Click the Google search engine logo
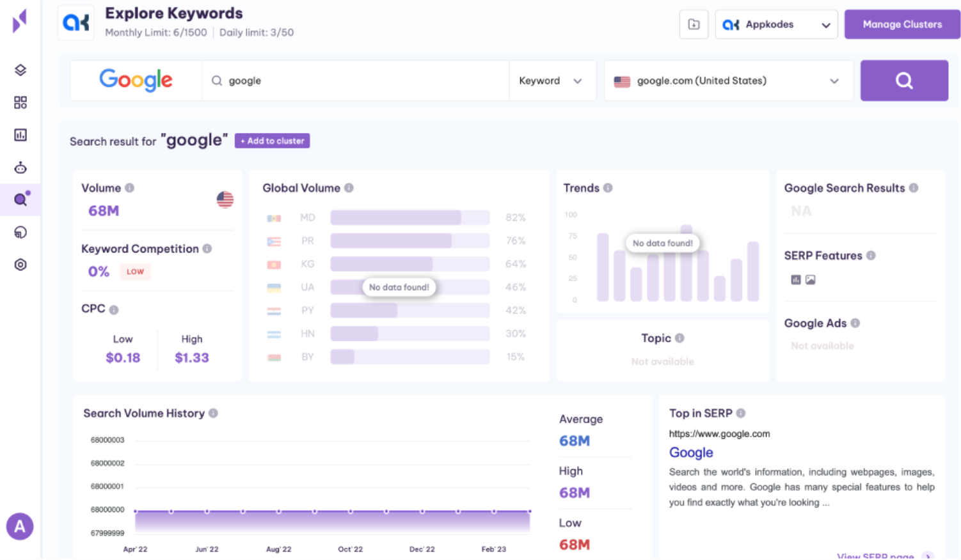 click(136, 81)
